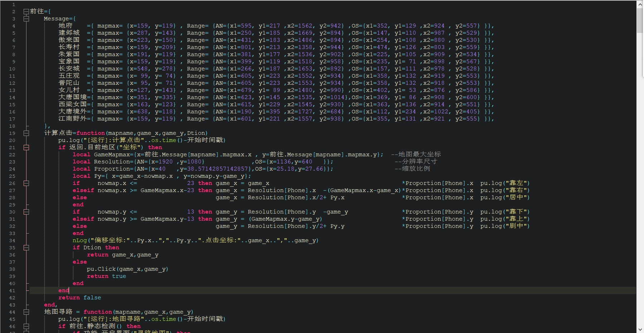Click line number 1 in the gutter
Image resolution: width=644 pixels, height=333 pixels.
click(14, 4)
